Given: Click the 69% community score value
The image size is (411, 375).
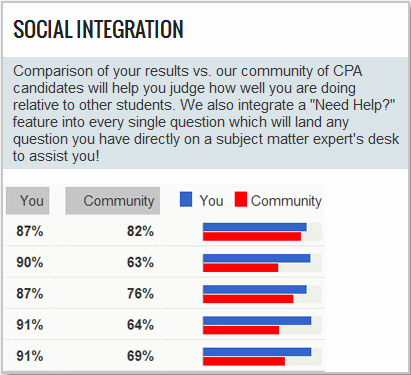Looking at the screenshot, I should click(140, 356).
